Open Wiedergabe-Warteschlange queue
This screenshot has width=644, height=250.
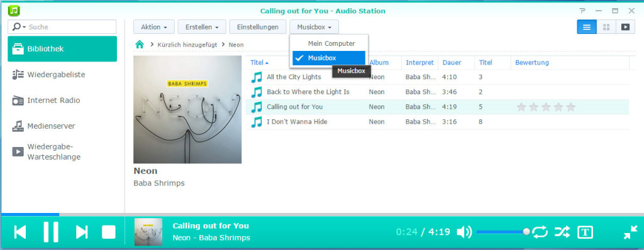tap(62, 152)
